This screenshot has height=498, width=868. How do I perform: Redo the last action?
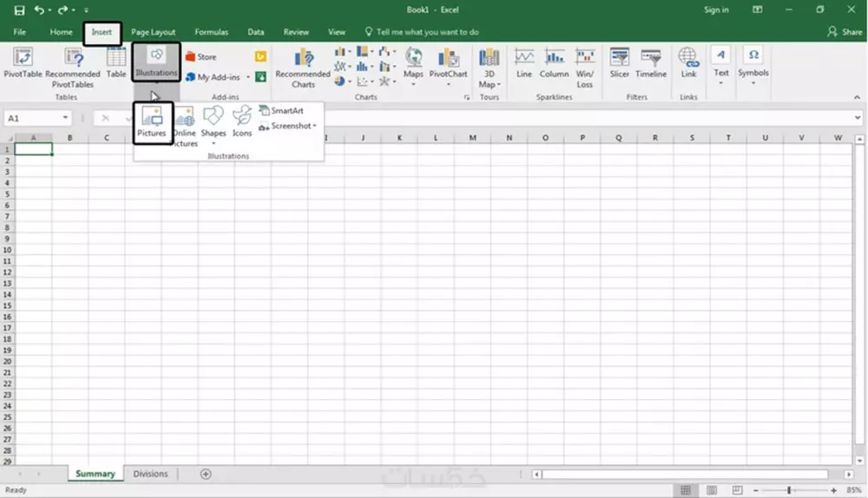pyautogui.click(x=62, y=10)
